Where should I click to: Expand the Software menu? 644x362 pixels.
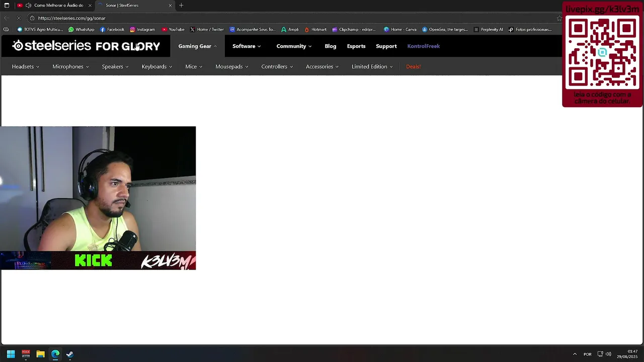tap(247, 46)
